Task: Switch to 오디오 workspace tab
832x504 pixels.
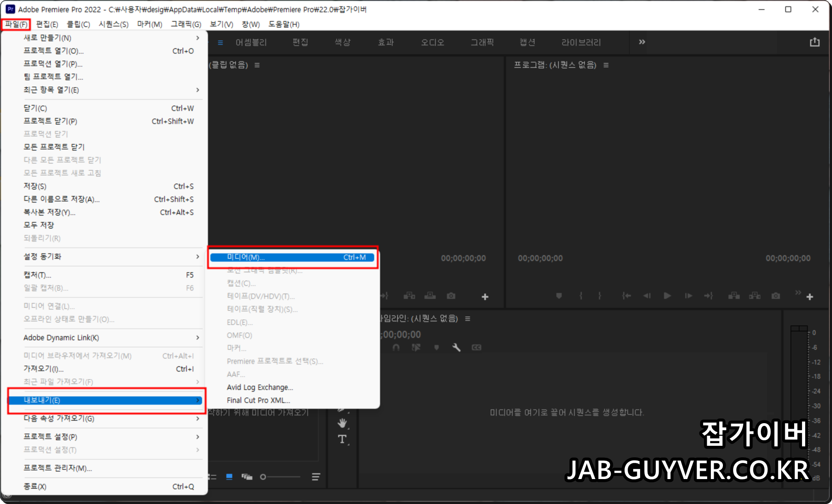Action: pyautogui.click(x=432, y=43)
